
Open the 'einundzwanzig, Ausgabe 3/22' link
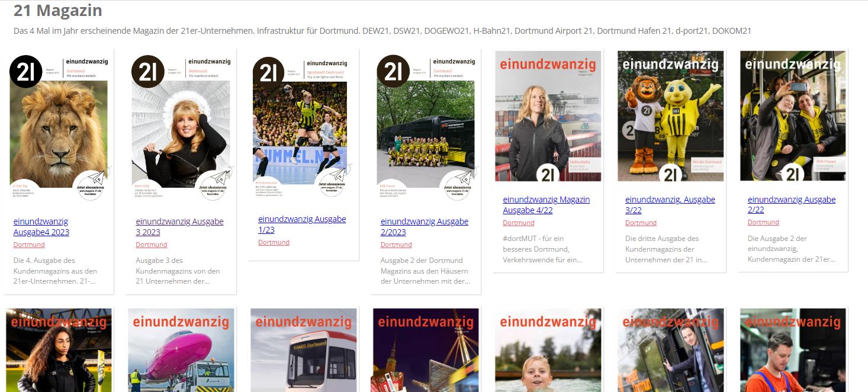pos(670,205)
